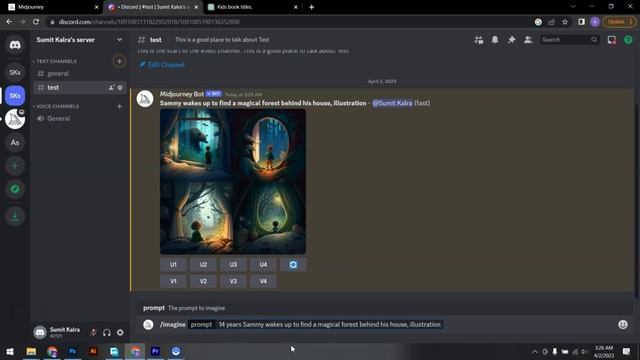Click the Midjourney Bot username

pos(182,94)
